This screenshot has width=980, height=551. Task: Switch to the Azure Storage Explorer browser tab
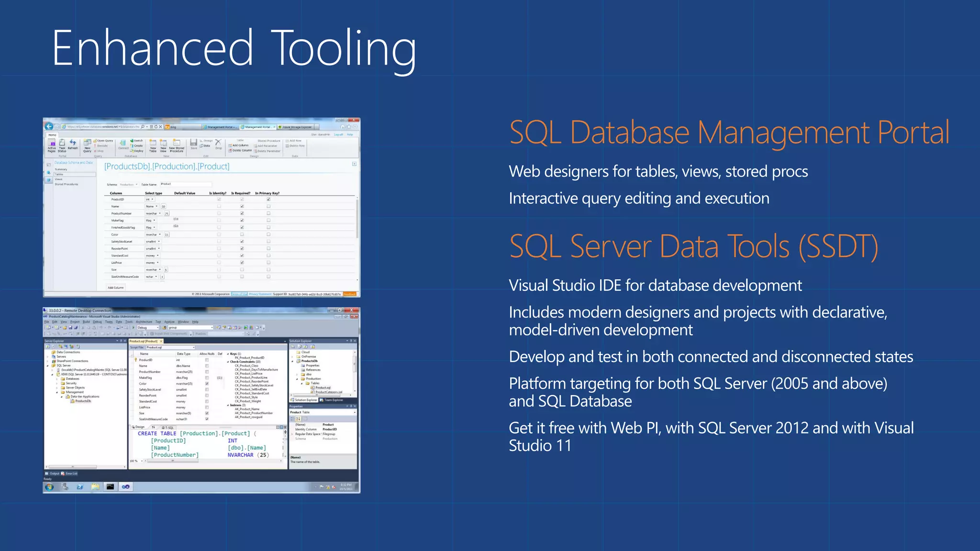click(295, 127)
